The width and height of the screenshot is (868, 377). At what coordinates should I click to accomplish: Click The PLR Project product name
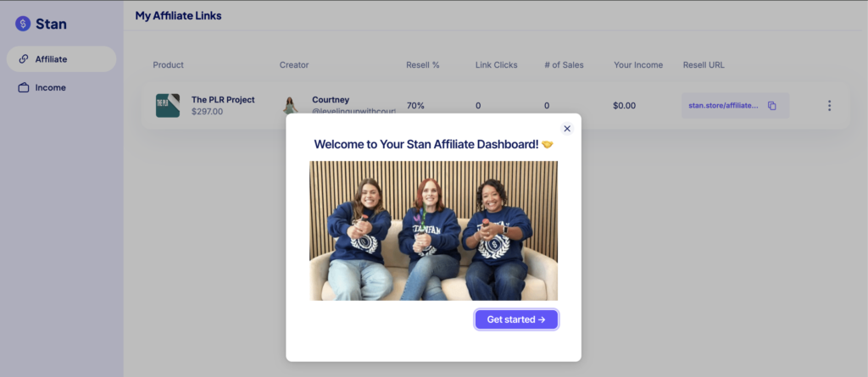tap(223, 100)
